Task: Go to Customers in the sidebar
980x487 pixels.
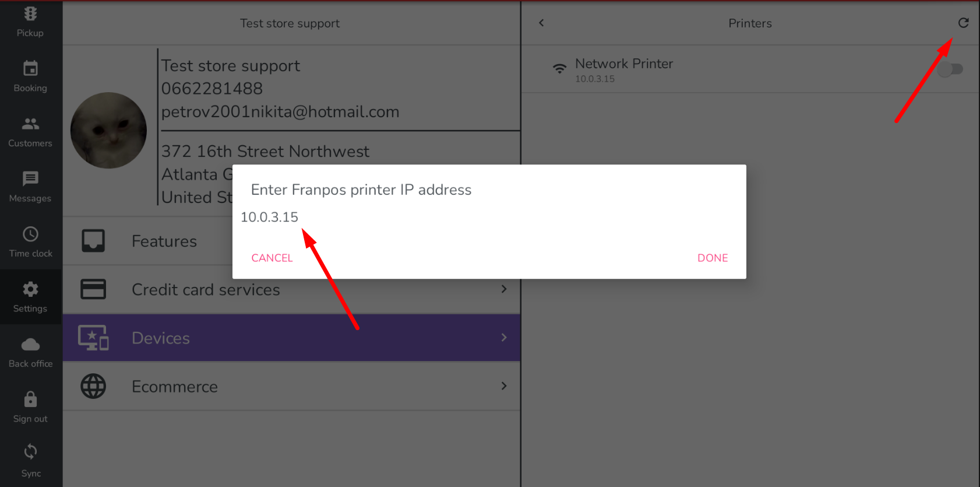Action: pos(30,132)
